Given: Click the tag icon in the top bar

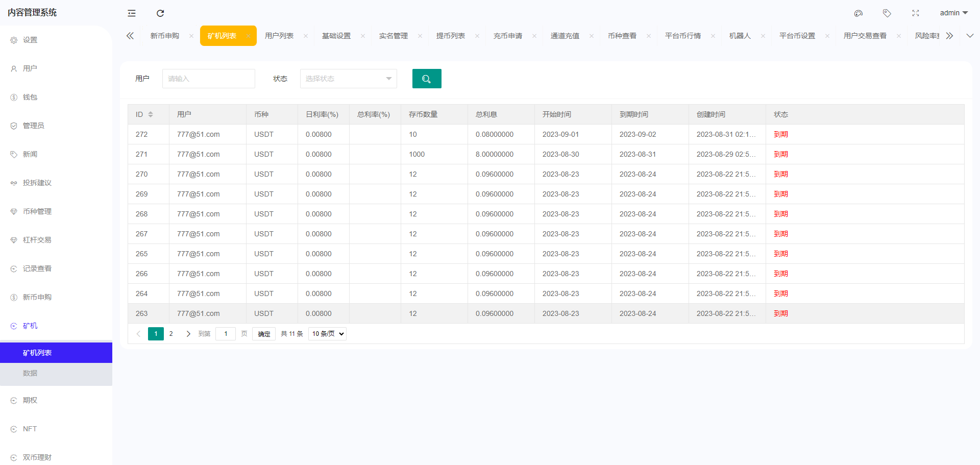Looking at the screenshot, I should coord(887,13).
